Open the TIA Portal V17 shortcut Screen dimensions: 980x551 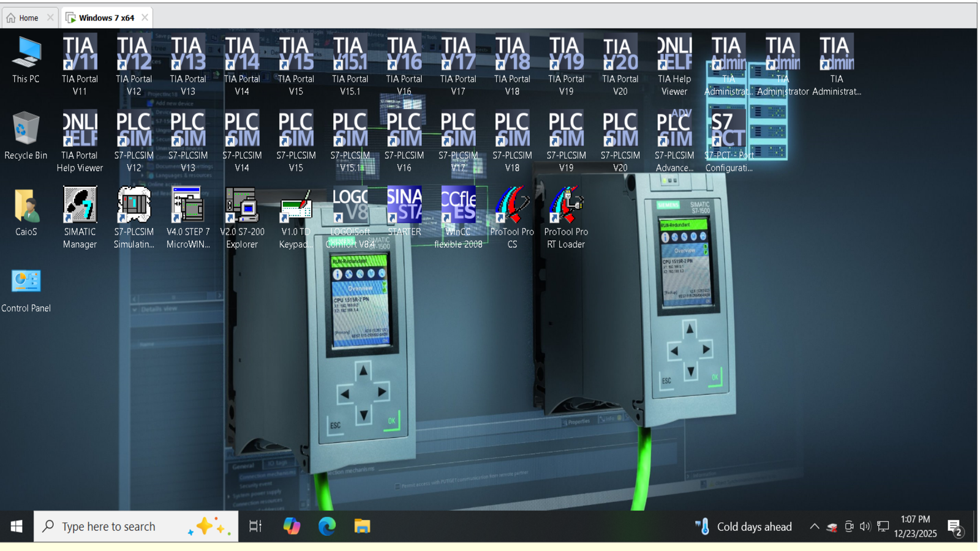tap(458, 54)
